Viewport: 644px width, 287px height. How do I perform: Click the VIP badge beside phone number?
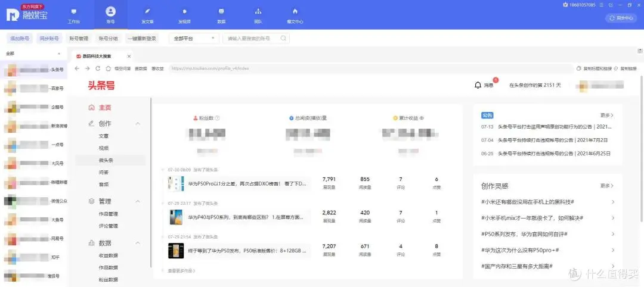[x=565, y=5]
